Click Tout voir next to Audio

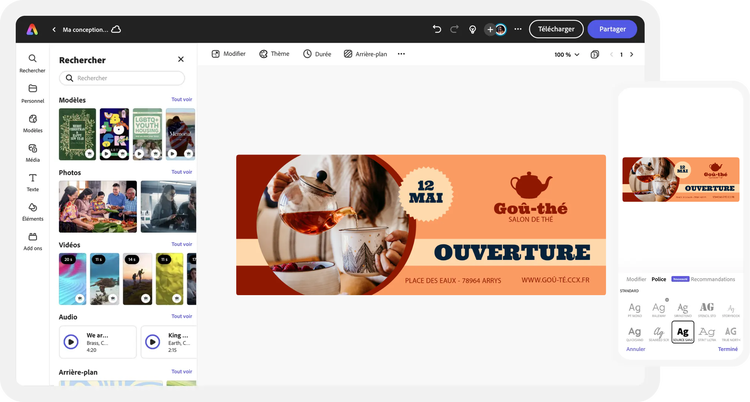coord(182,316)
